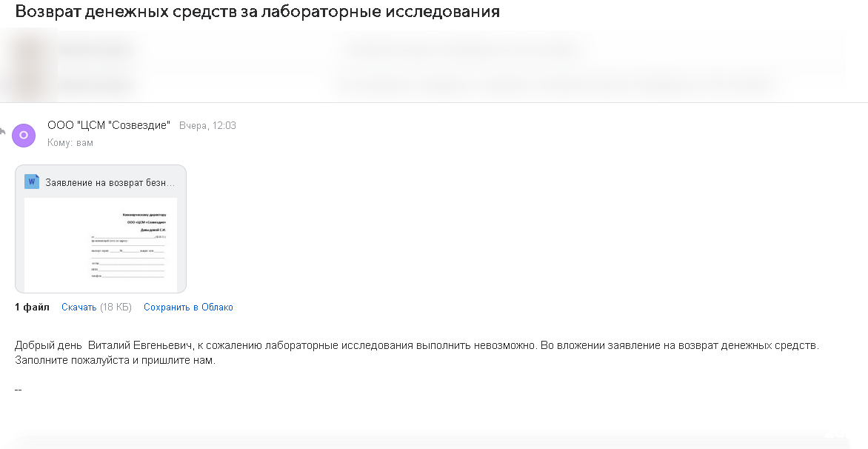Click the "1 файл" attachments count label

point(32,307)
